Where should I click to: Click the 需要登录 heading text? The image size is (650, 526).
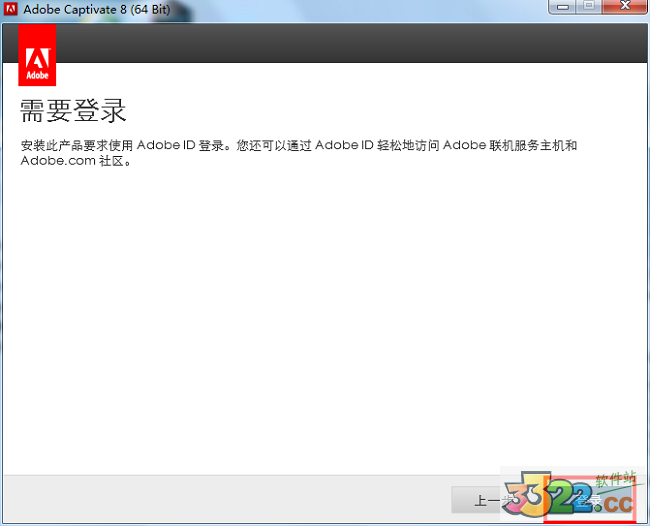[73, 111]
